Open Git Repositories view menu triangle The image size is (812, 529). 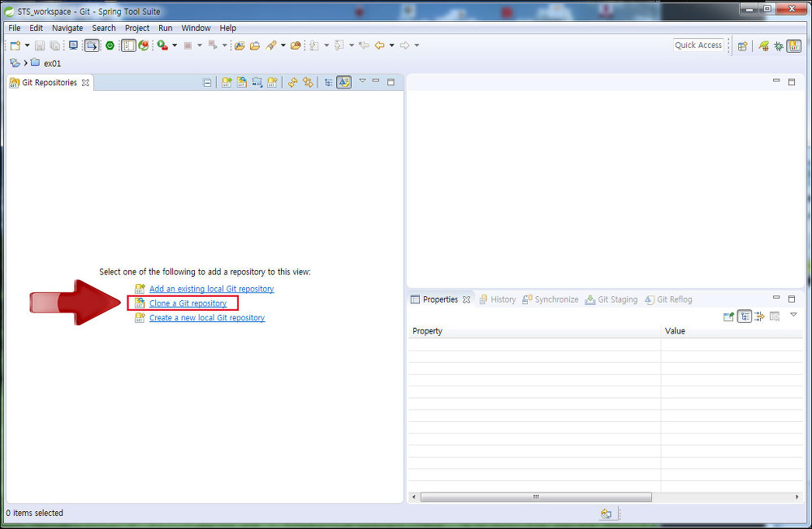click(362, 81)
